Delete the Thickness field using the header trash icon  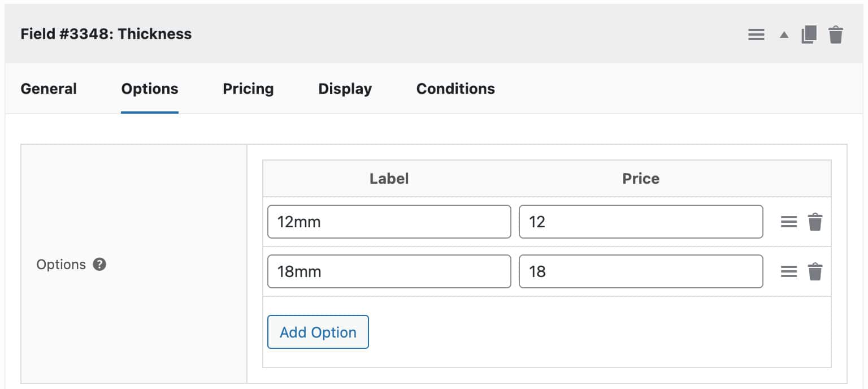[836, 34]
